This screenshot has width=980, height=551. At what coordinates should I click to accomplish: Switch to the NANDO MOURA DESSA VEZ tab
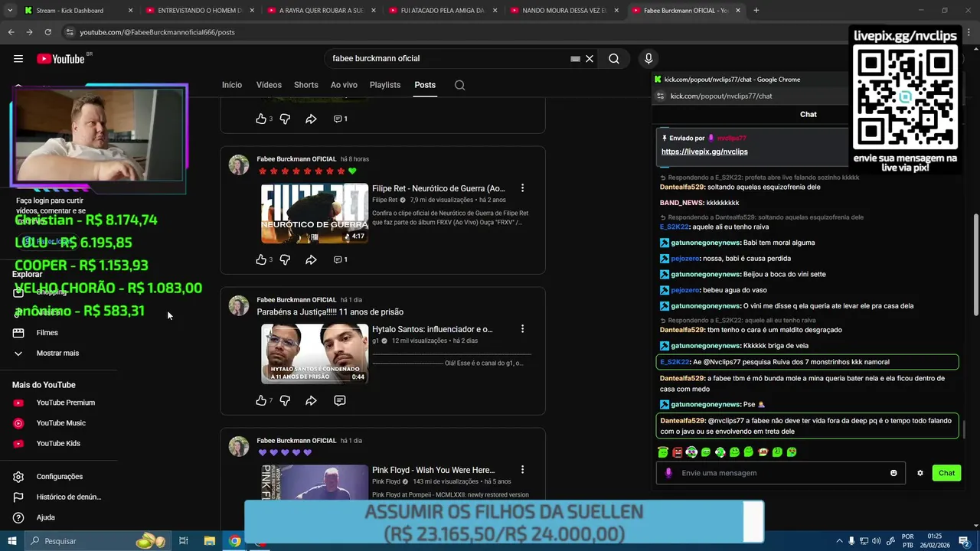(565, 11)
